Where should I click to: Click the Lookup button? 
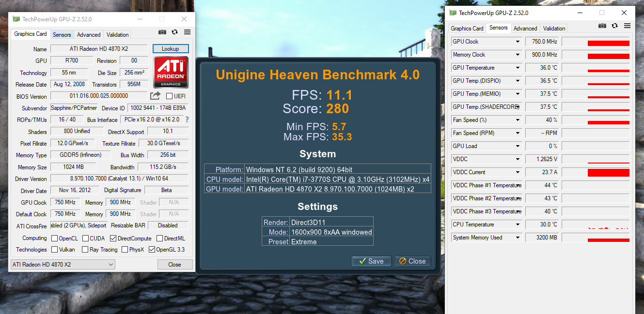coord(171,49)
